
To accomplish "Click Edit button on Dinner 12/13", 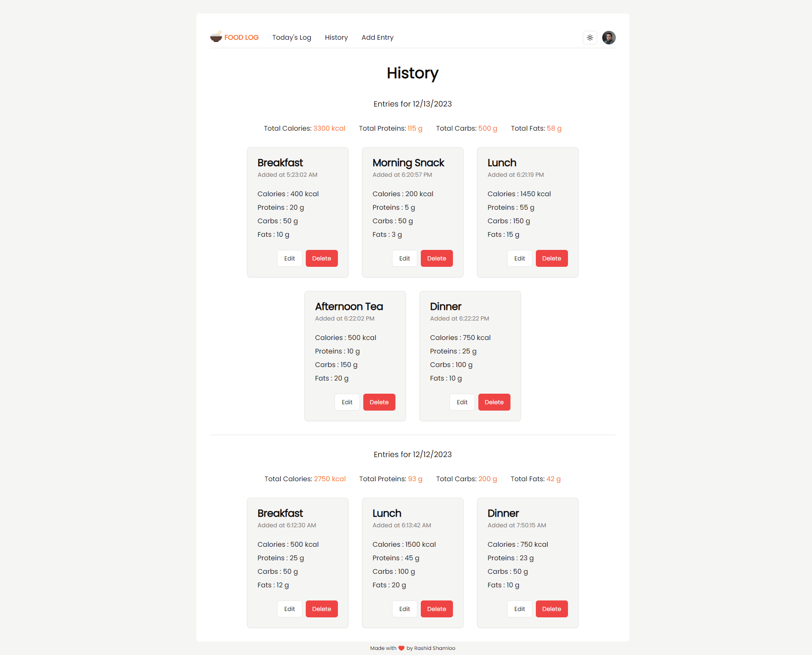I will point(463,402).
